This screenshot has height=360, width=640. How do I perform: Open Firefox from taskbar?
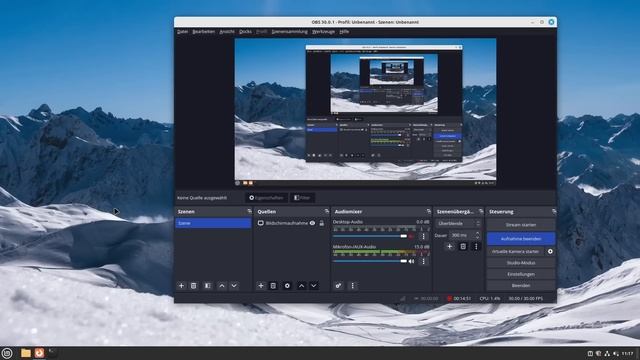pyautogui.click(x=39, y=353)
